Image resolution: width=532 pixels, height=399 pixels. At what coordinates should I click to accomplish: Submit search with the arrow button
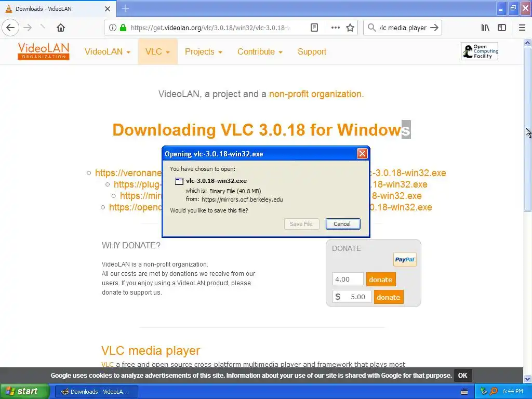click(434, 28)
